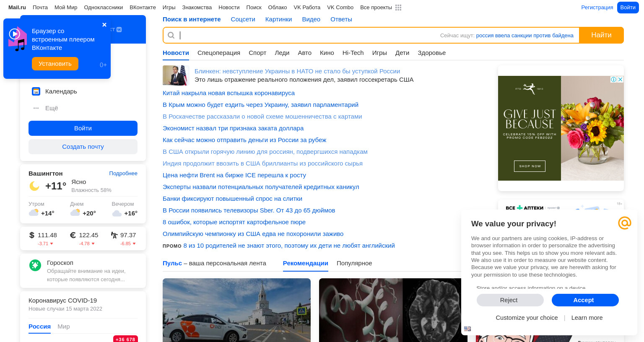644x342 pixels.
Task: Open the Новости news tab
Action: point(176,53)
